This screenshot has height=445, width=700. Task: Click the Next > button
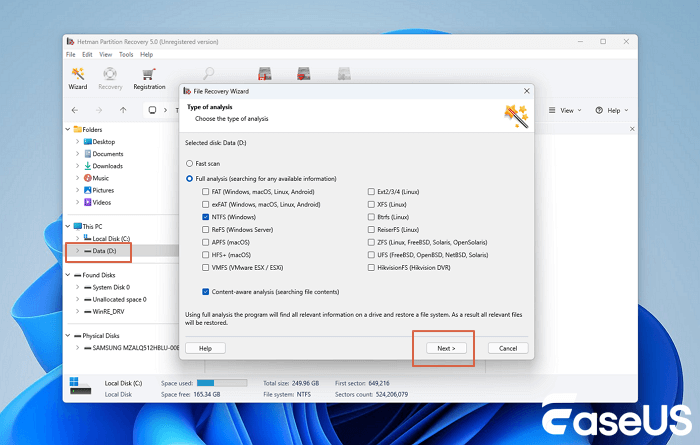446,348
